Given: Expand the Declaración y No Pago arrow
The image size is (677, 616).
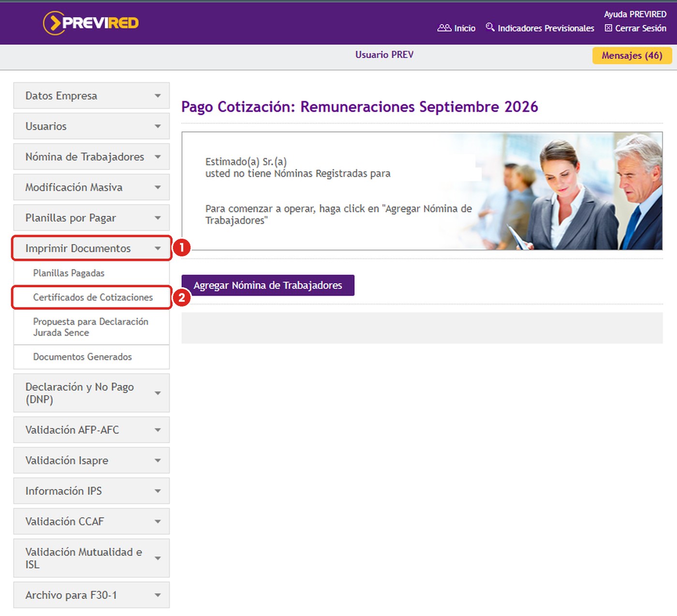Looking at the screenshot, I should pyautogui.click(x=158, y=393).
